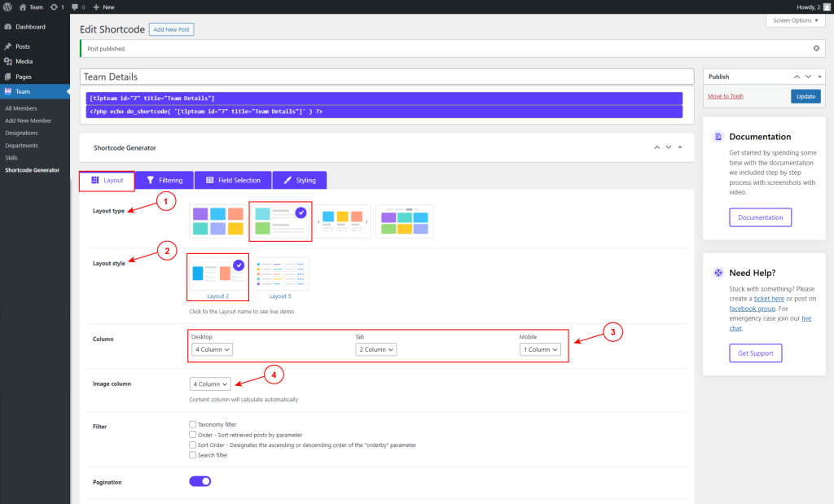The height and width of the screenshot is (504, 834).
Task: Click the Get Support button
Action: click(x=755, y=353)
